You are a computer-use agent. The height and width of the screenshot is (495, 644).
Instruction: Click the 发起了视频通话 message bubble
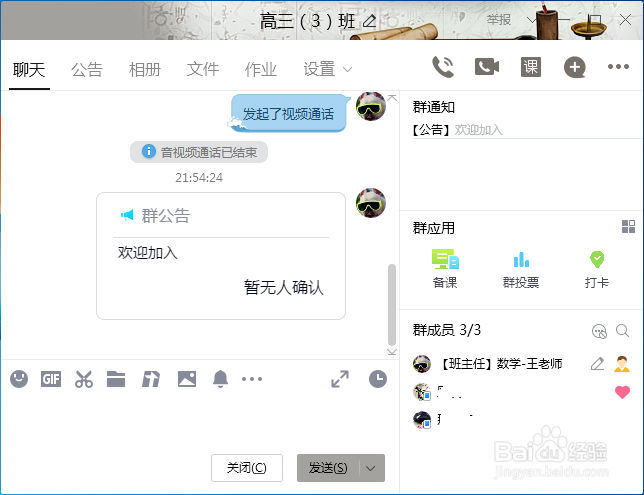[288, 114]
